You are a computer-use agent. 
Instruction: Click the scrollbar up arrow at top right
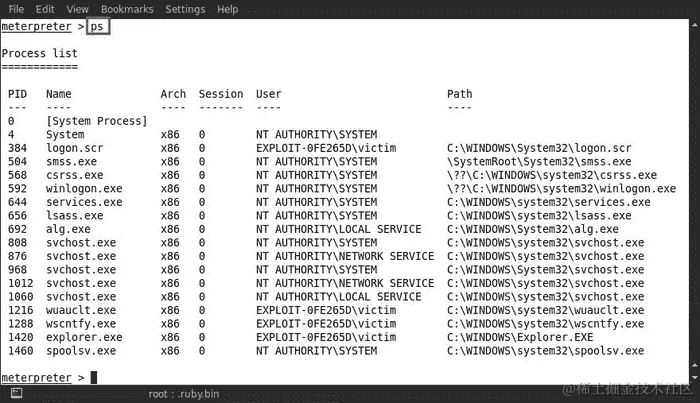pyautogui.click(x=695, y=24)
